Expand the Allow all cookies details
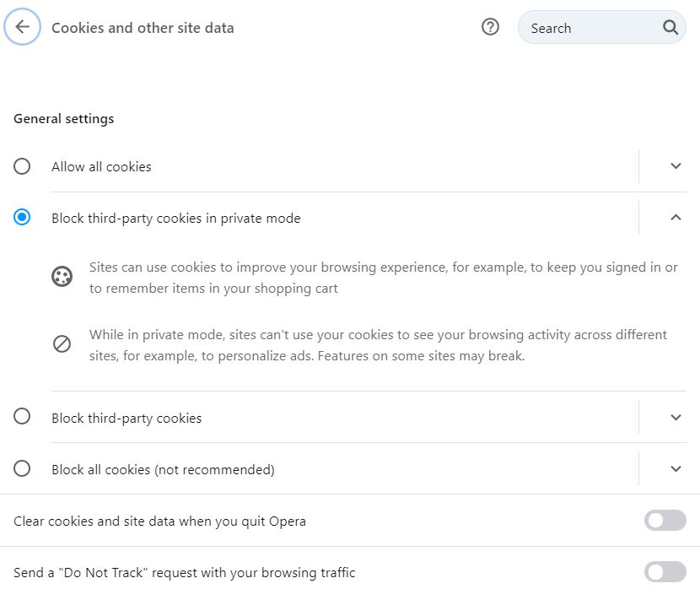Viewport: 700px width, 589px height. click(675, 166)
